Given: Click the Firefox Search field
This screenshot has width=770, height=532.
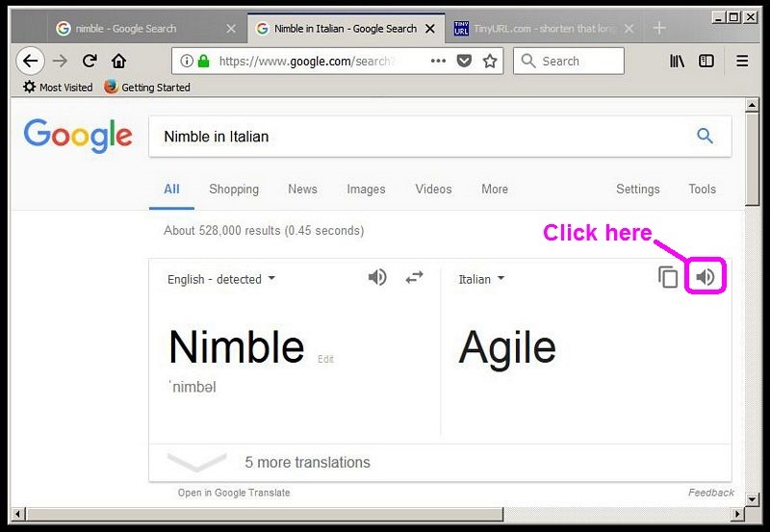Looking at the screenshot, I should (569, 61).
